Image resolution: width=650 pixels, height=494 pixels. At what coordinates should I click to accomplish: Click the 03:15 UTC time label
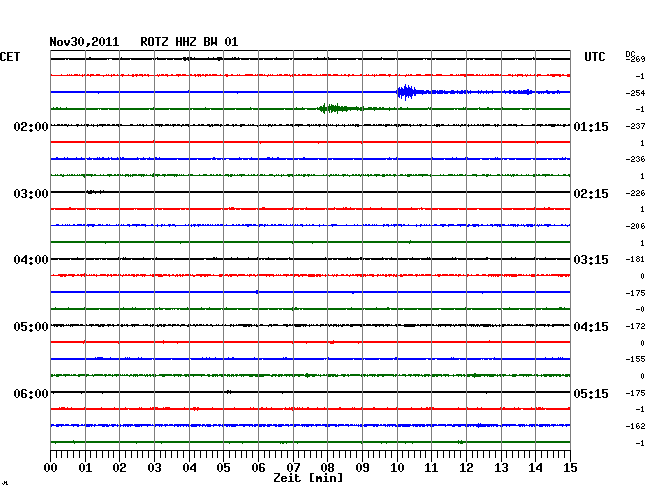pyautogui.click(x=591, y=260)
